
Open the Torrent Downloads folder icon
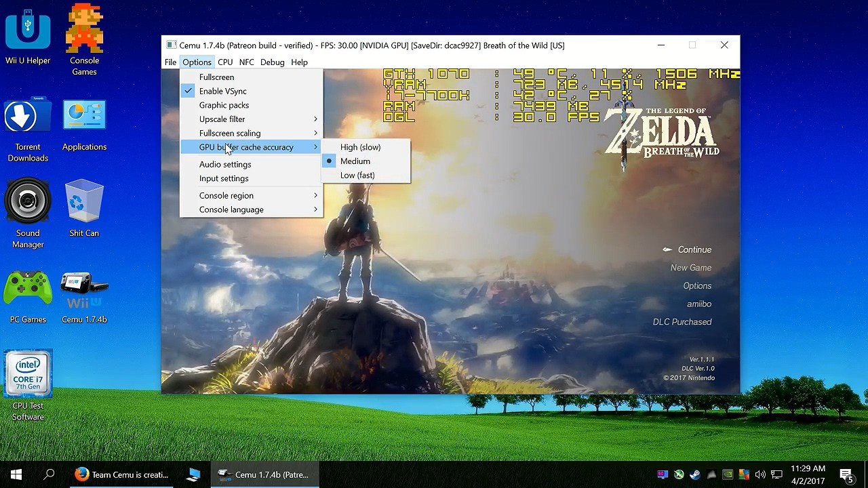pos(28,130)
